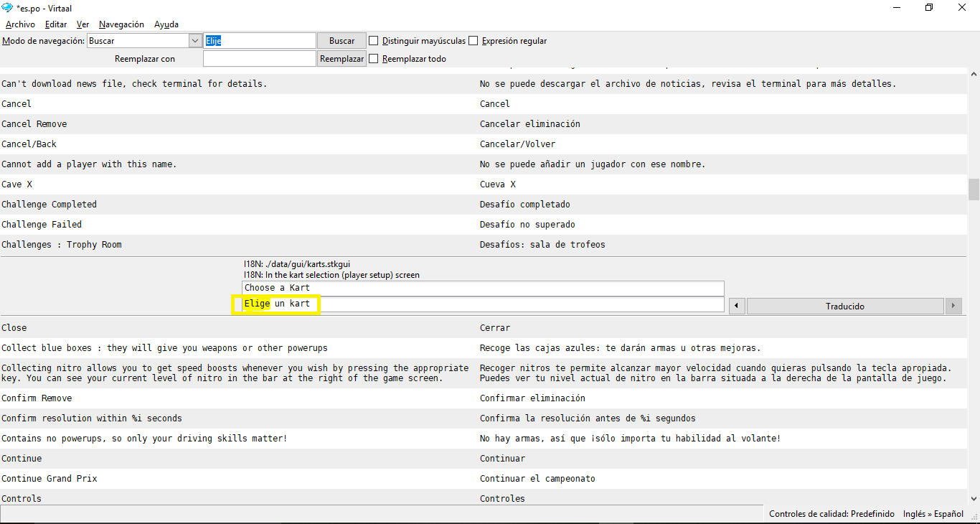Enable the Distinguir mayúsculas checkbox

click(x=373, y=40)
